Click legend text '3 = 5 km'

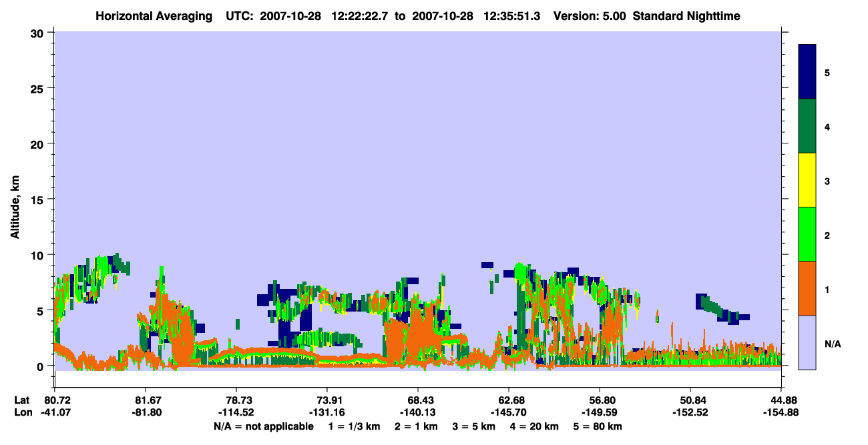click(473, 426)
